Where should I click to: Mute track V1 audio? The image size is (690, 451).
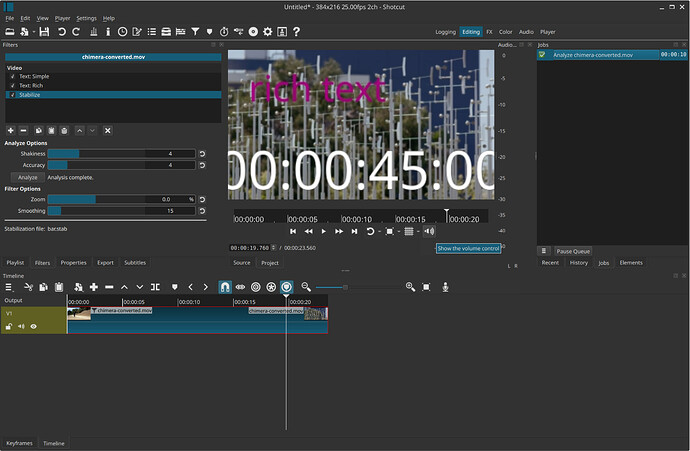click(21, 326)
